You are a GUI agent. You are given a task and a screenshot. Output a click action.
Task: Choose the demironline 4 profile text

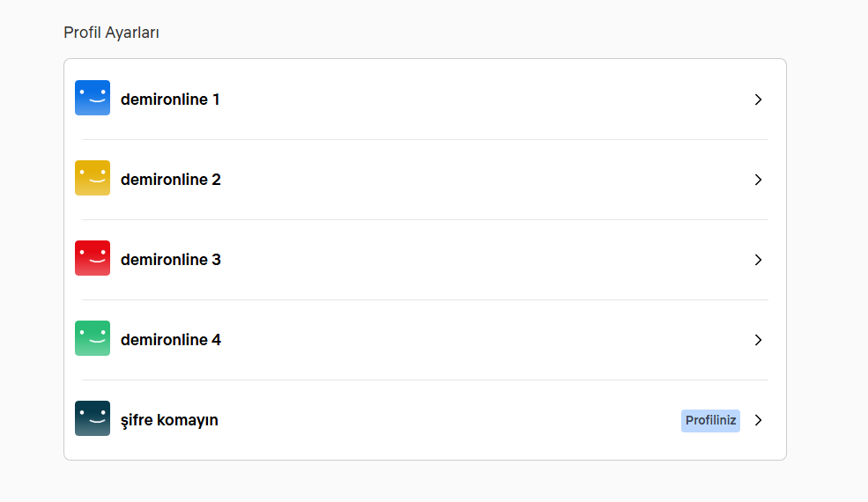click(x=170, y=340)
